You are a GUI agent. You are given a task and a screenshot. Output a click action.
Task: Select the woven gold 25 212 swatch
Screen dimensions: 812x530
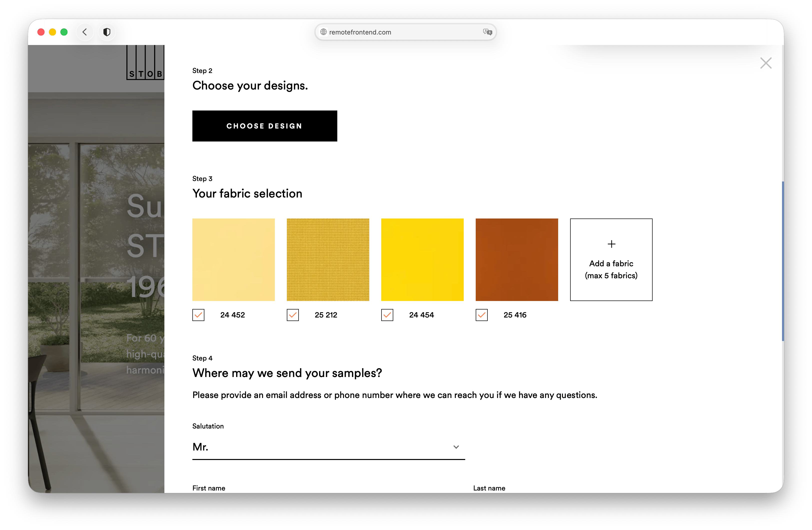click(328, 259)
